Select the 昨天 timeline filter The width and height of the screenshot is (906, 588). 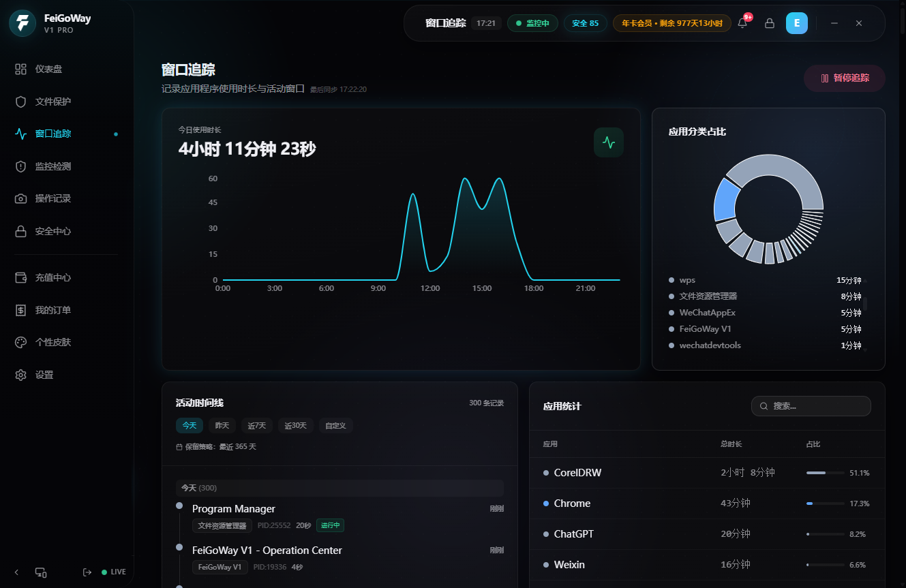pyautogui.click(x=222, y=426)
